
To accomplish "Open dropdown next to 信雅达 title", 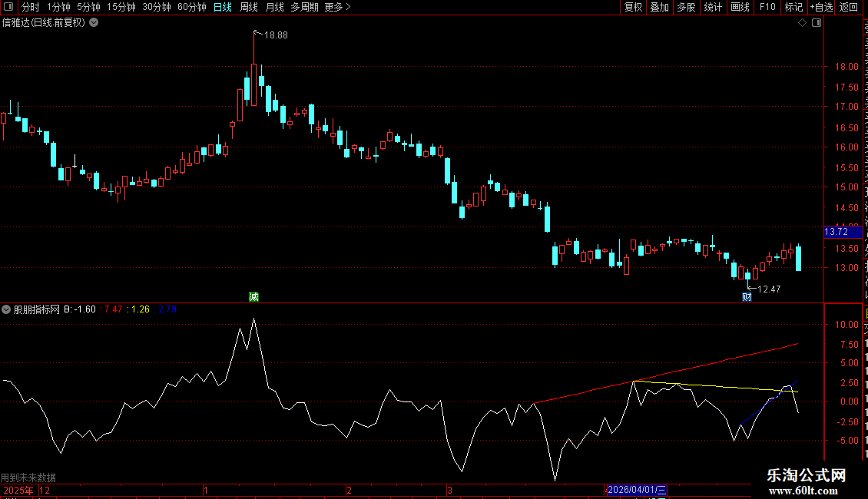I will click(94, 23).
